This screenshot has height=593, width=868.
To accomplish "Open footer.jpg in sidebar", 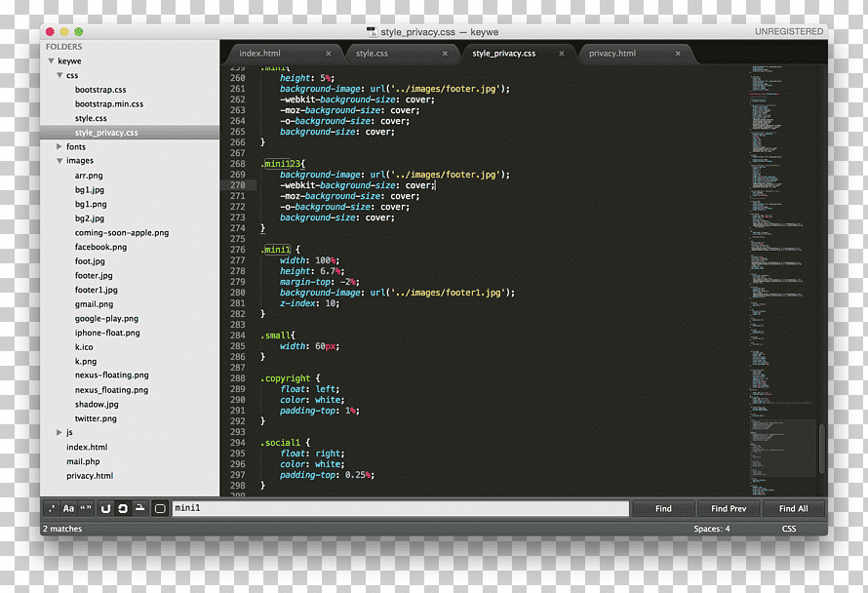I will click(x=94, y=276).
